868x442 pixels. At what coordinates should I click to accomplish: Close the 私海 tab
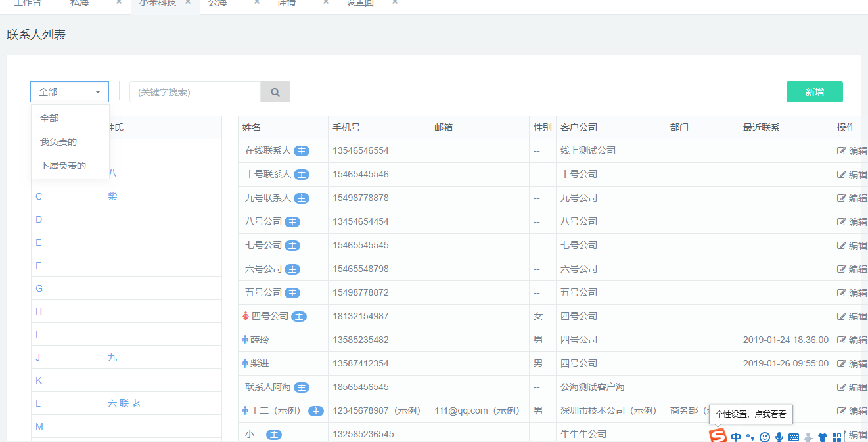(x=119, y=2)
